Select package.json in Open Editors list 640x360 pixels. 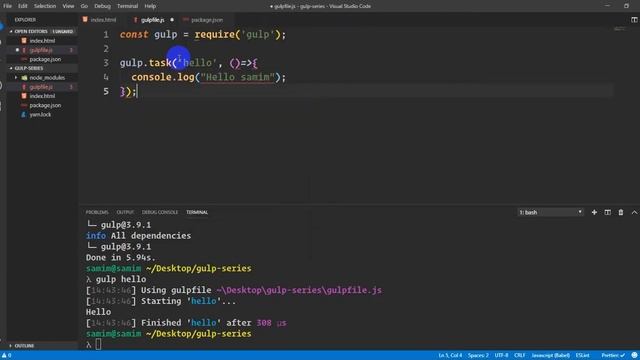[x=45, y=60]
